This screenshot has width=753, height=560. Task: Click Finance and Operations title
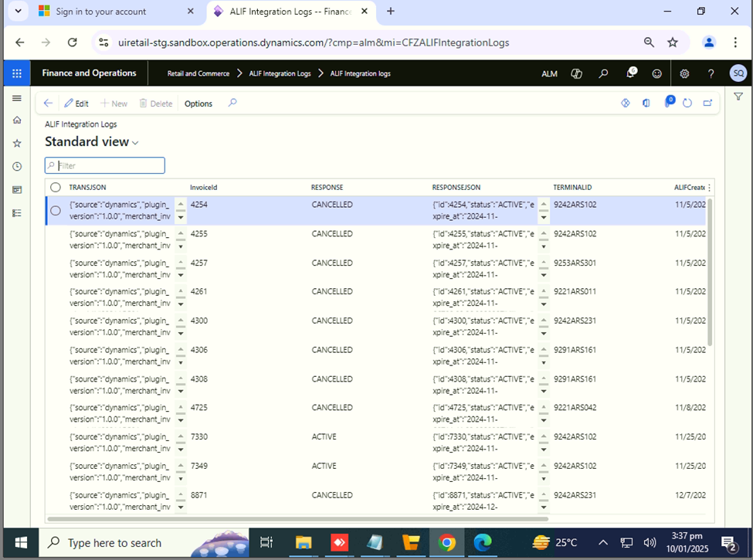click(90, 73)
